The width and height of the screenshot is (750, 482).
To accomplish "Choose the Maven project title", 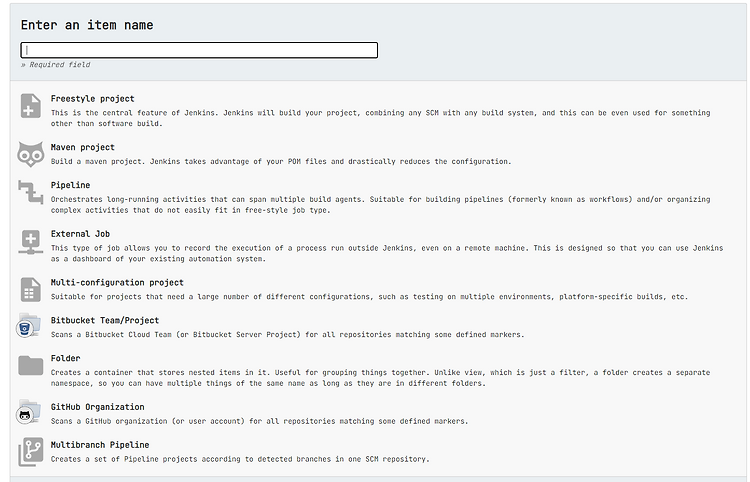I will pos(82,147).
